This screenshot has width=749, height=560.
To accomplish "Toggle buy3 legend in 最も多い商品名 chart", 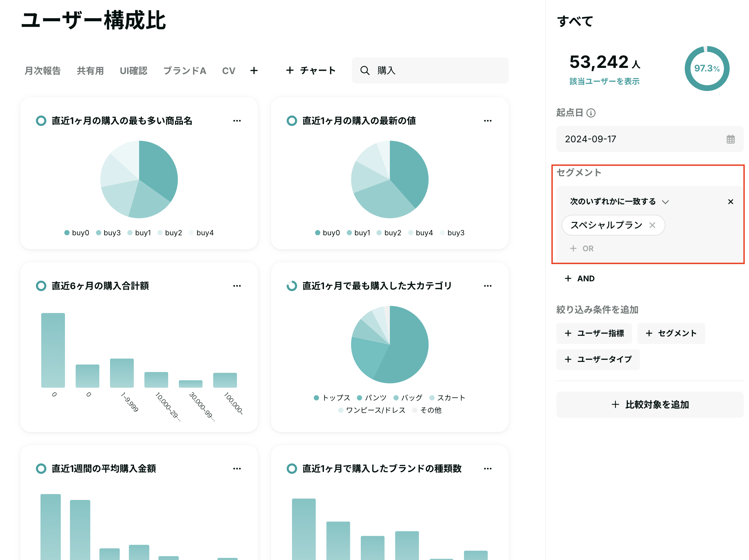I will click(x=108, y=233).
